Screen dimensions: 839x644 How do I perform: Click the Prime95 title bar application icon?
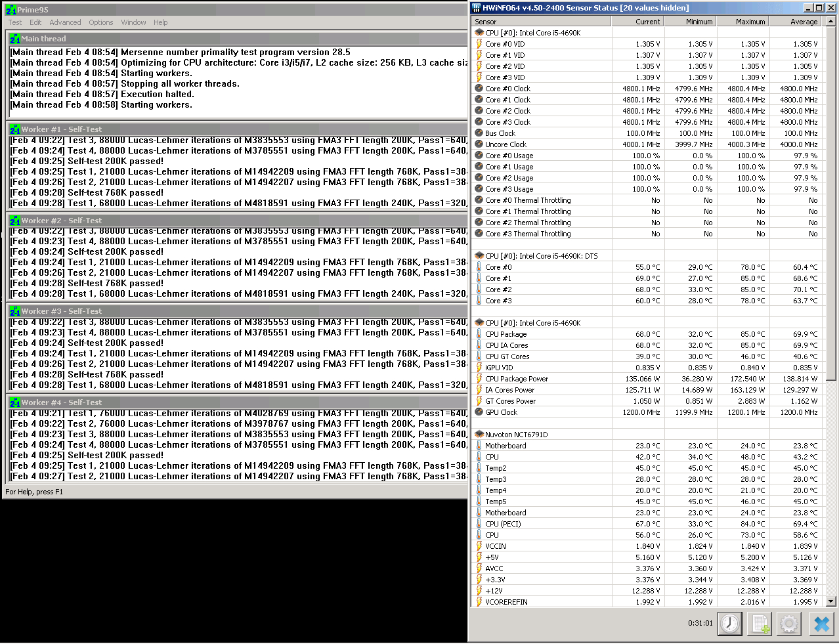click(x=11, y=10)
